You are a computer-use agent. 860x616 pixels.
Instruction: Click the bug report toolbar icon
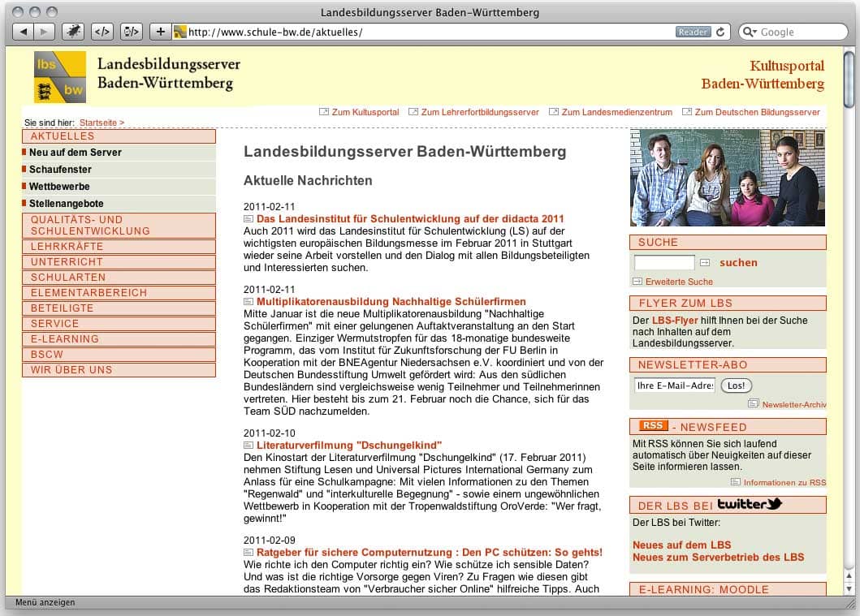[x=73, y=32]
